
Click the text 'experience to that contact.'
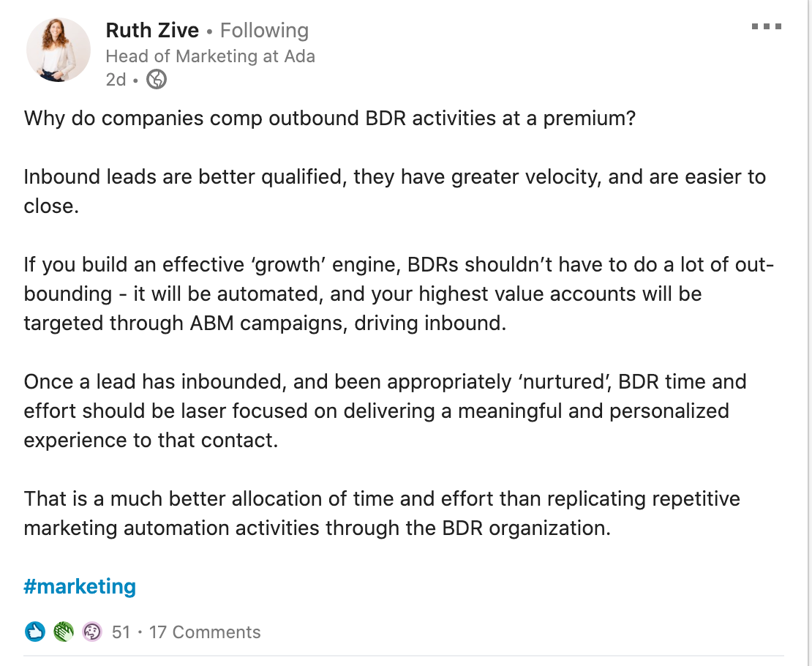coord(151,440)
